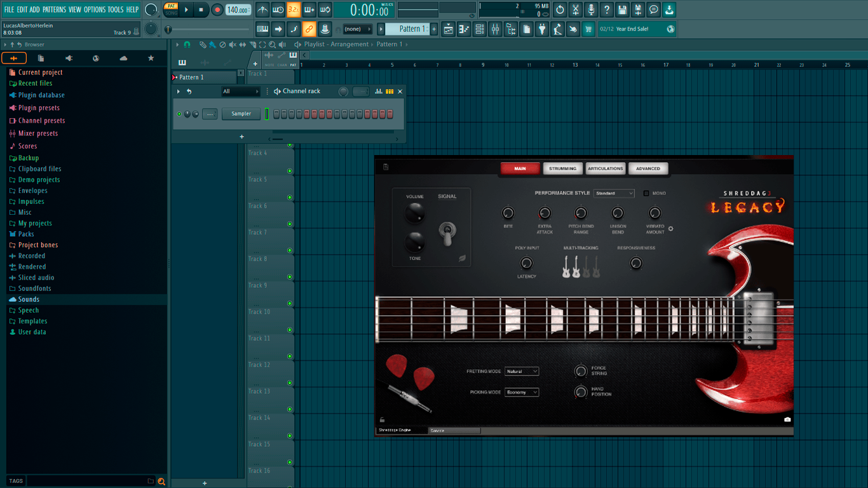The width and height of the screenshot is (868, 488).
Task: Click the microphone one-click recording icon
Action: click(x=591, y=10)
